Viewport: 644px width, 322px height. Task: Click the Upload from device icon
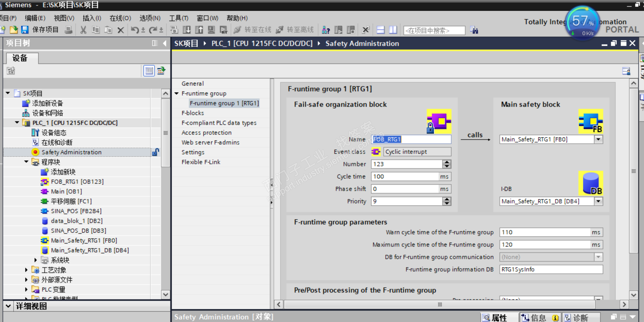click(x=199, y=30)
